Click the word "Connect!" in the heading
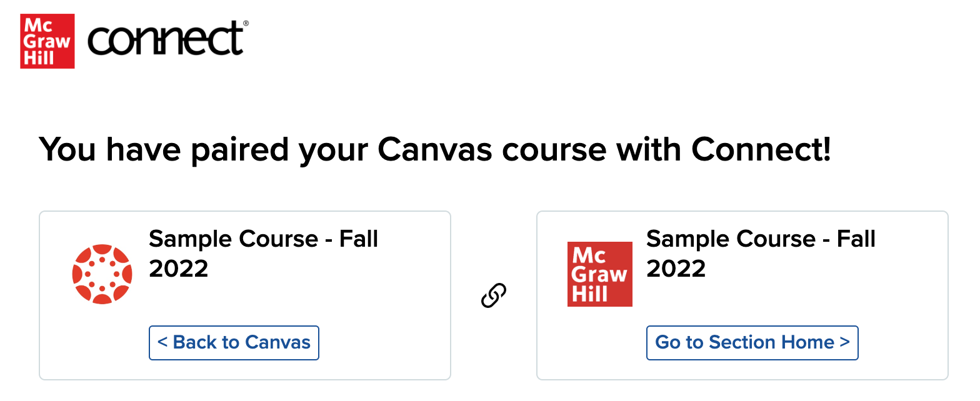The width and height of the screenshot is (980, 401). pos(762,151)
